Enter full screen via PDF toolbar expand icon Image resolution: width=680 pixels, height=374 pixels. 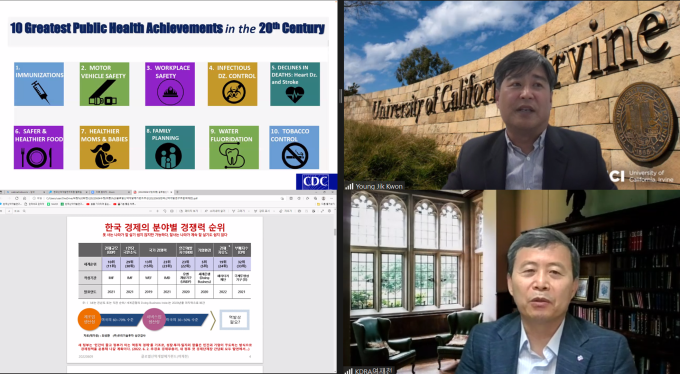point(322,211)
